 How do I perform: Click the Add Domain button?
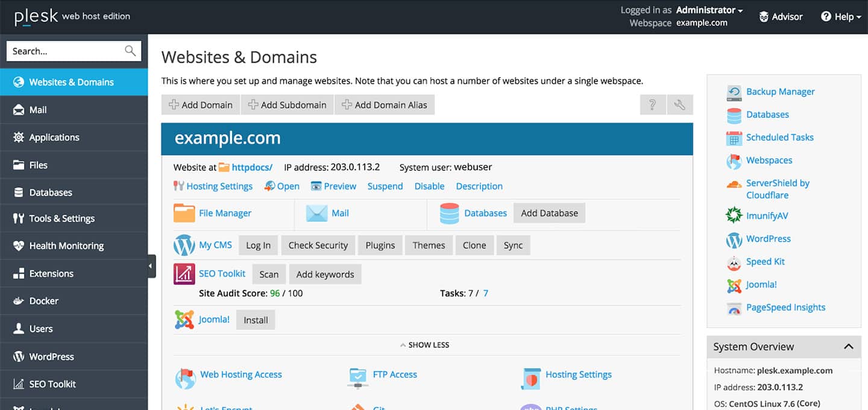click(201, 105)
